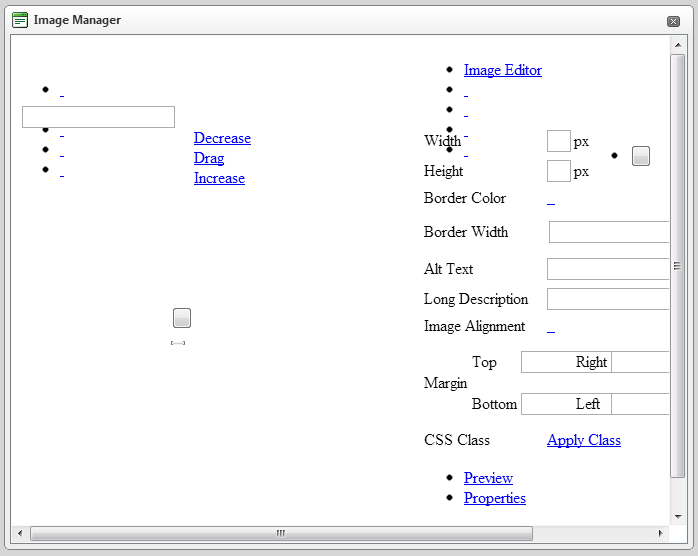The image size is (698, 556).
Task: Open the Image Alignment selector link
Action: click(x=551, y=329)
